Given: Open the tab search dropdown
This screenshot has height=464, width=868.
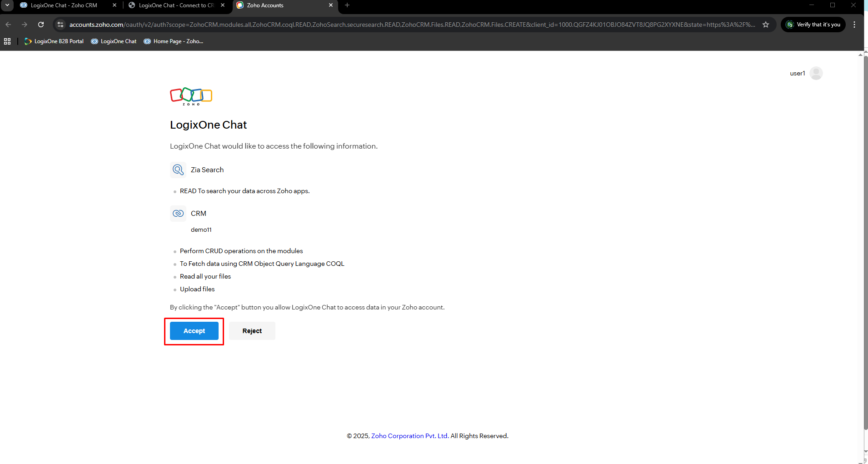Looking at the screenshot, I should click(x=7, y=5).
